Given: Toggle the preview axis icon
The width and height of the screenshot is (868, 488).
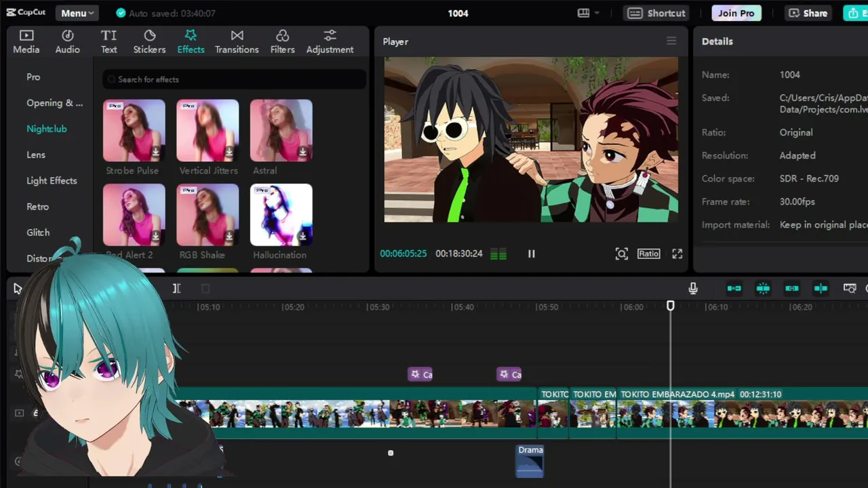Looking at the screenshot, I should pyautogui.click(x=821, y=289).
